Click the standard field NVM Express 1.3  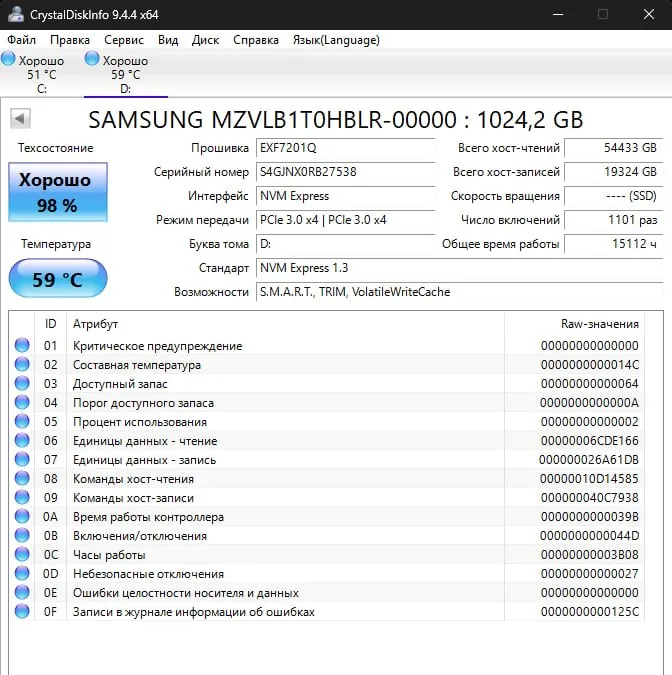[x=459, y=268]
